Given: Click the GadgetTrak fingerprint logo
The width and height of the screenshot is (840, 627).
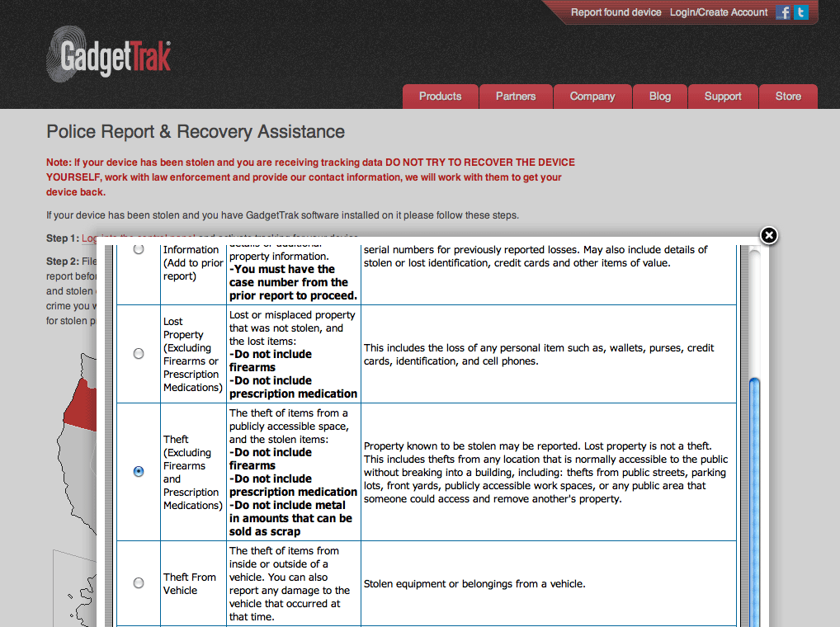Looking at the screenshot, I should tap(109, 54).
